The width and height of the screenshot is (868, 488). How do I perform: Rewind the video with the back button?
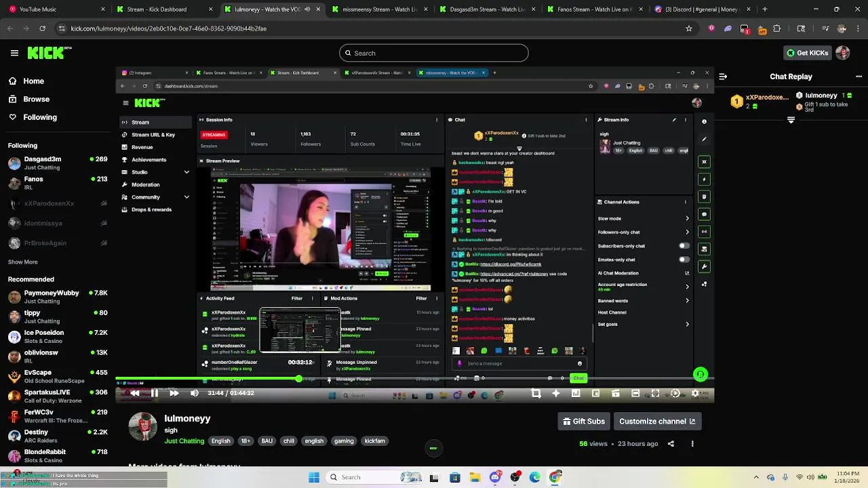(x=135, y=393)
